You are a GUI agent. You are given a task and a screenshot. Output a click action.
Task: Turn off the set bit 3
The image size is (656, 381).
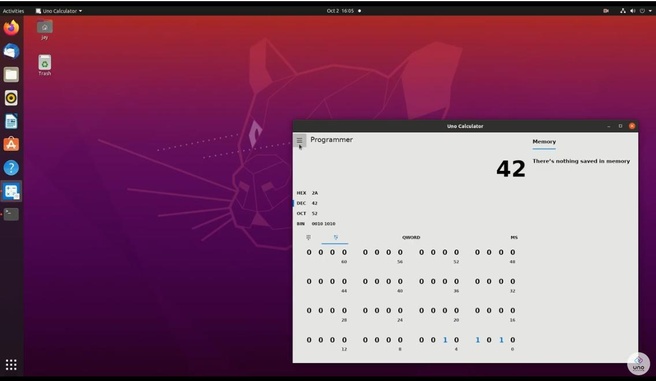pyautogui.click(x=477, y=340)
